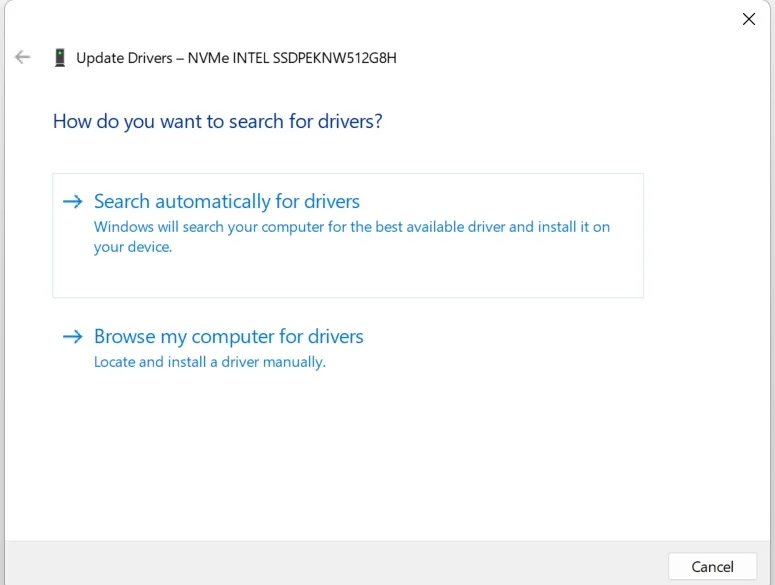Click the 'Locate and install a driver manually' text
775x585 pixels.
[x=209, y=362]
